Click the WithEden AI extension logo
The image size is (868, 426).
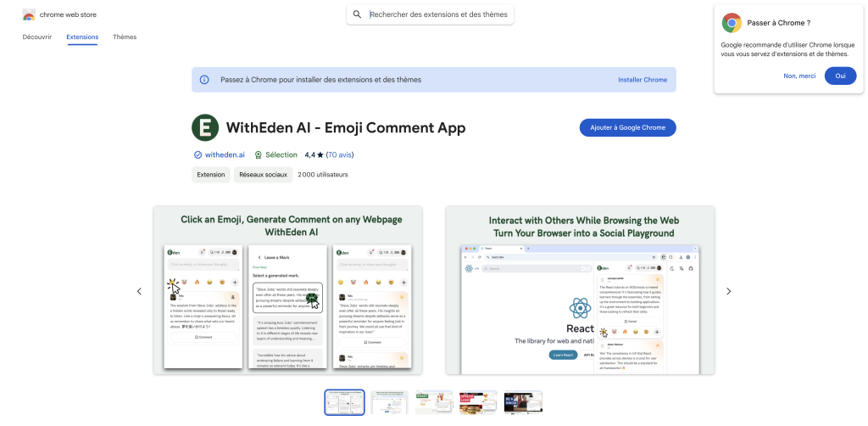coord(205,128)
